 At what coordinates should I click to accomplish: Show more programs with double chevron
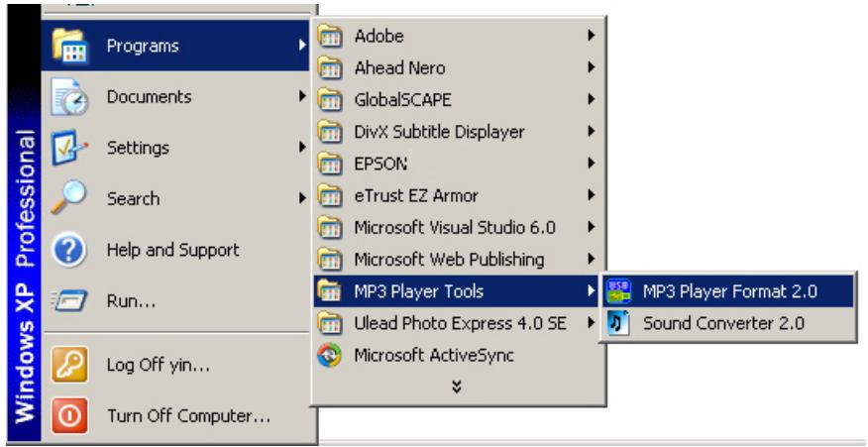(x=456, y=387)
